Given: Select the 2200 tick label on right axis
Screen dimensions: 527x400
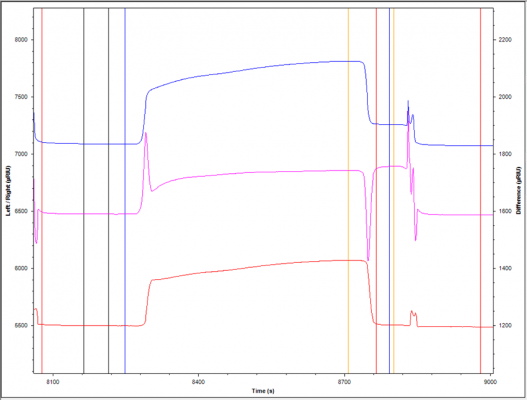Looking at the screenshot, I should pyautogui.click(x=505, y=40).
